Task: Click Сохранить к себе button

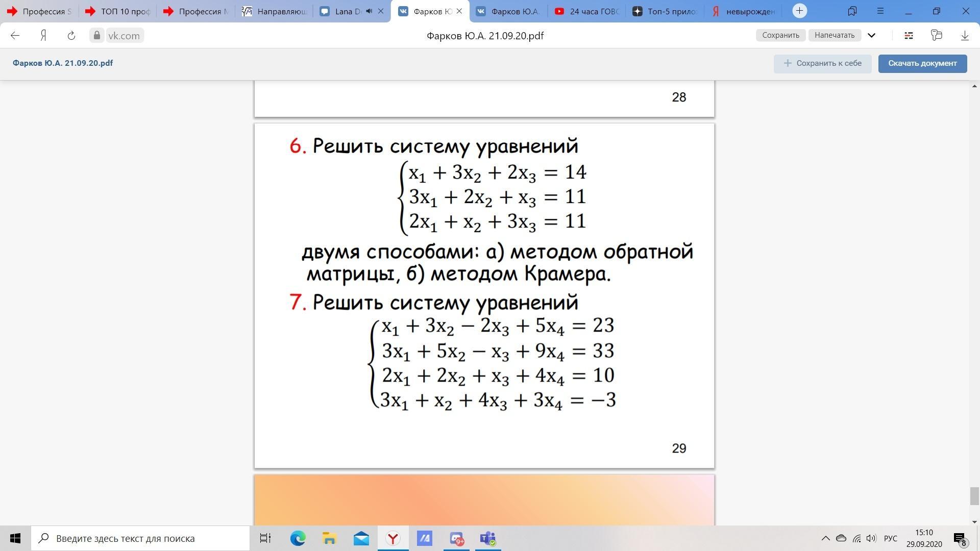Action: point(822,63)
